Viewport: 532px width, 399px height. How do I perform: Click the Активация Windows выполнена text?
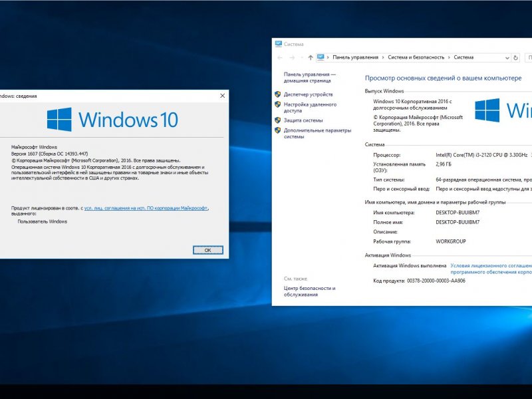pyautogui.click(x=410, y=265)
